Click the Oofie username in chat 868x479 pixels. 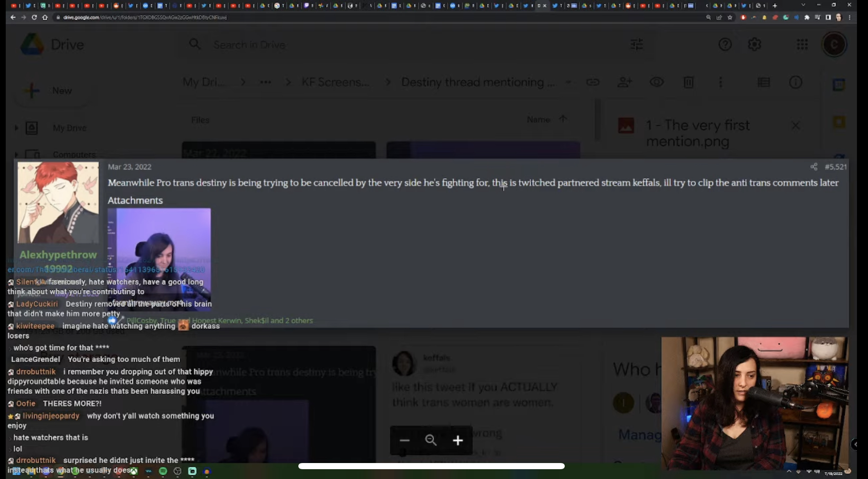tap(26, 404)
